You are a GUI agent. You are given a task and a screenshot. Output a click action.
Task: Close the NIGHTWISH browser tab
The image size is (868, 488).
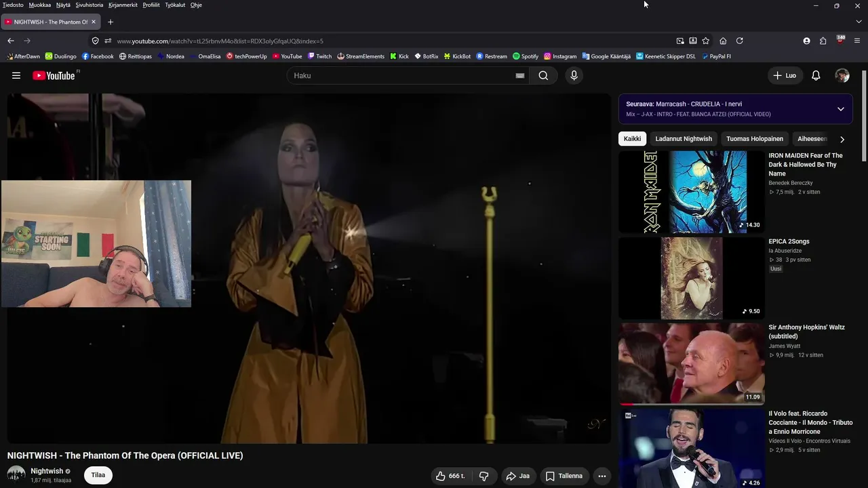pos(94,22)
